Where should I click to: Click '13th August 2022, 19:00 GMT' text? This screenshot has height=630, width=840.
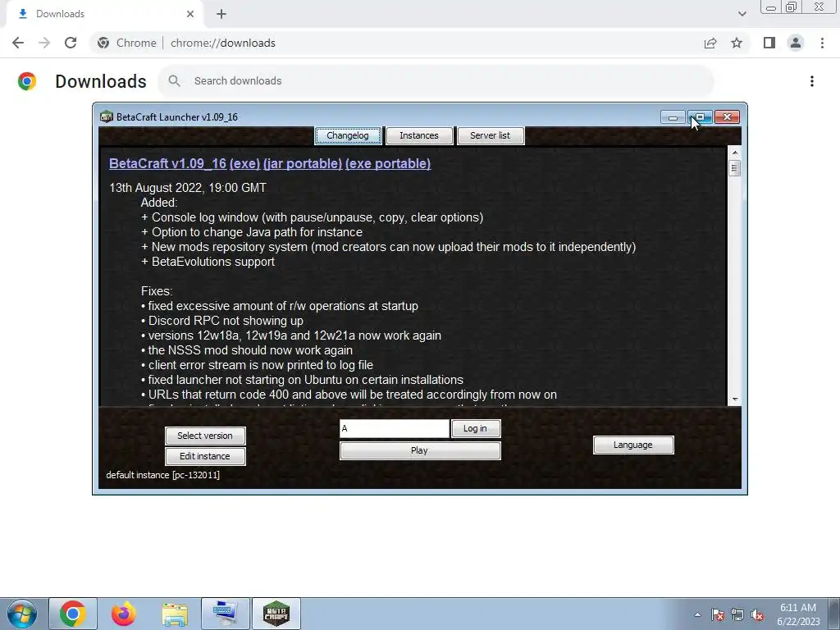pyautogui.click(x=188, y=188)
